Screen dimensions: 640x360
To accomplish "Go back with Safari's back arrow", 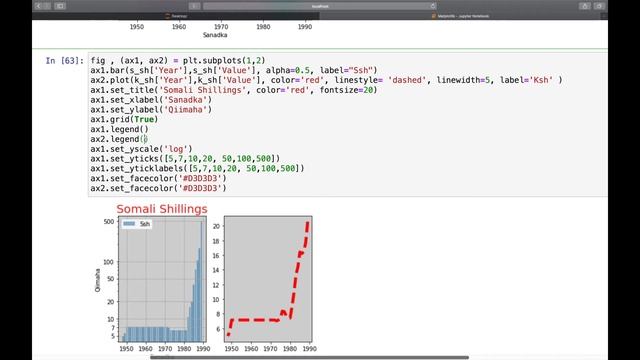I will pos(38,6).
